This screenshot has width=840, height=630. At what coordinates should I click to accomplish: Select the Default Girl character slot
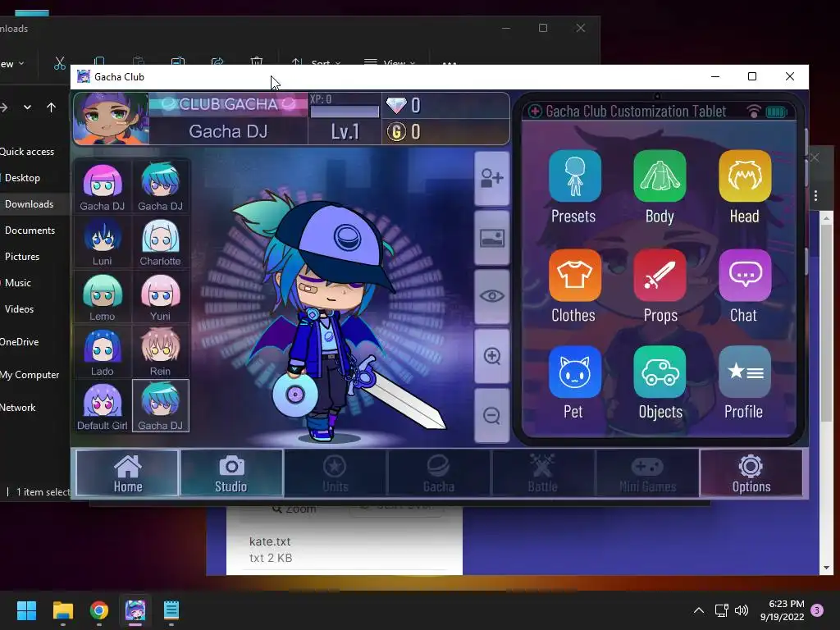[x=103, y=406]
